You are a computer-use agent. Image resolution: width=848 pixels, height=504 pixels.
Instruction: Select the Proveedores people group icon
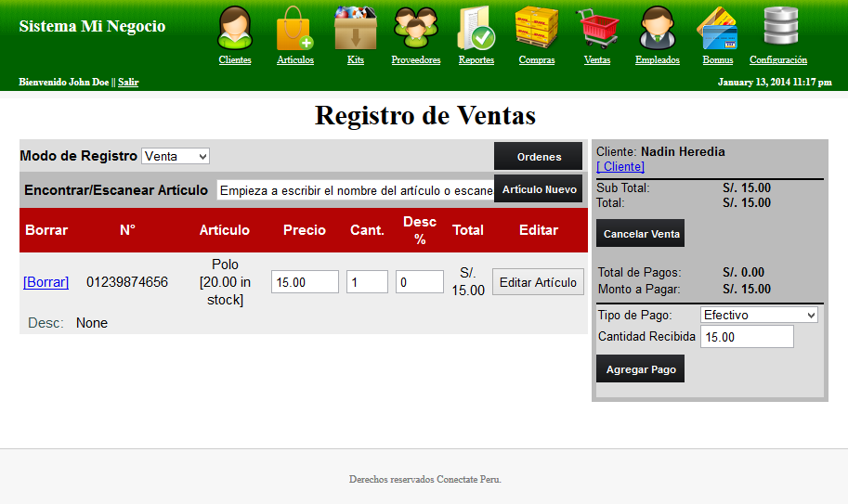[x=416, y=28]
